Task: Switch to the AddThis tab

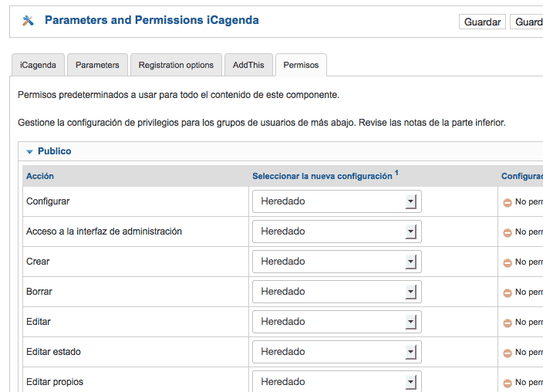Action: (x=248, y=65)
